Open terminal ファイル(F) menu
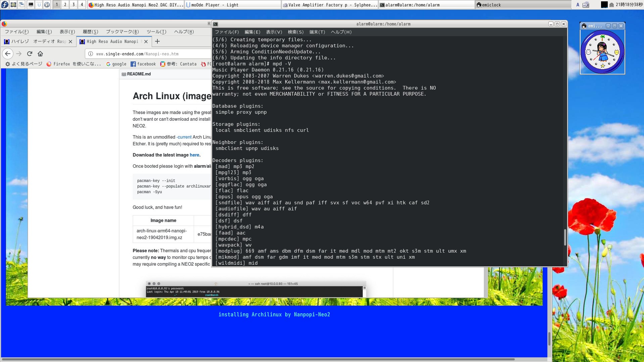 pyautogui.click(x=227, y=32)
